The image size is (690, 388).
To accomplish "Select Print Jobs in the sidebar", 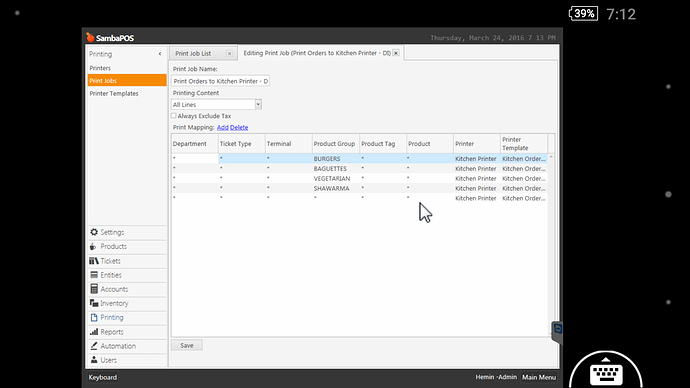I will pos(127,81).
